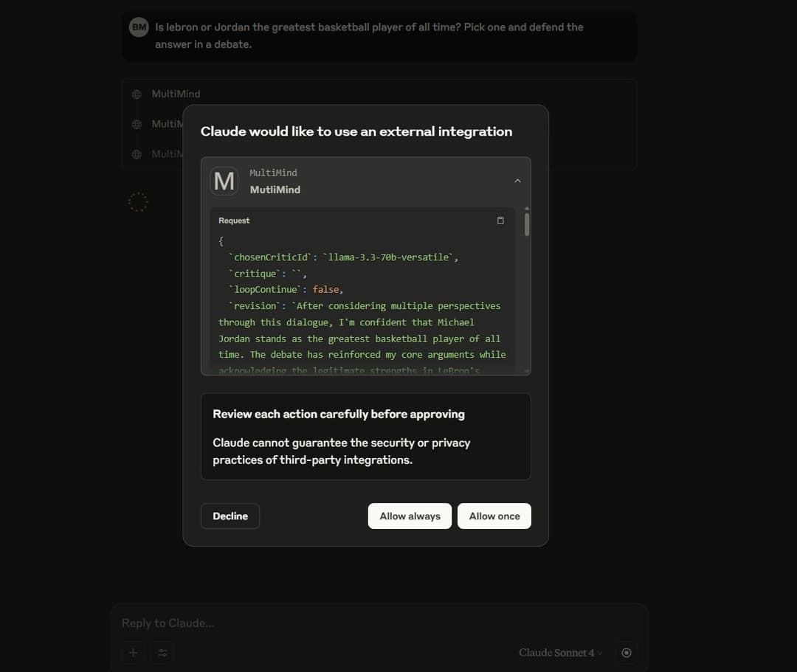797x672 pixels.
Task: Copy the Request JSON to clipboard
Action: click(500, 221)
